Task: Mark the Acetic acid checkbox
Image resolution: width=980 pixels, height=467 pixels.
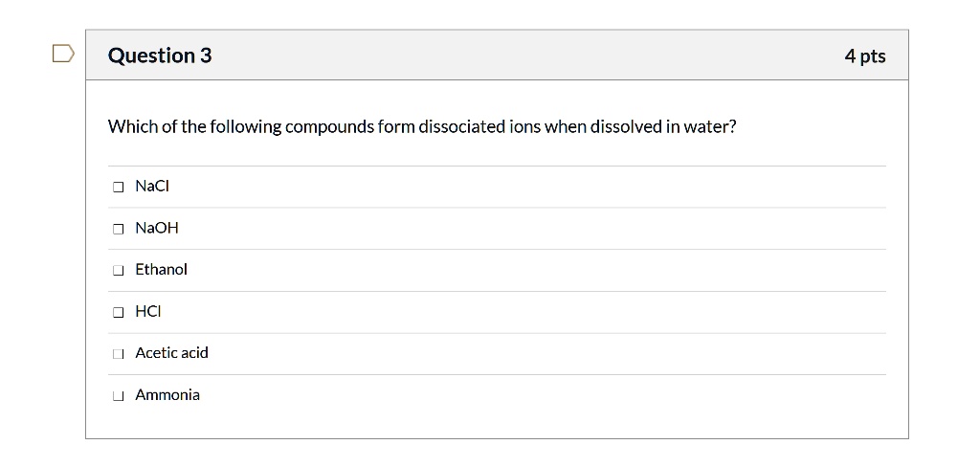Action: pos(118,354)
